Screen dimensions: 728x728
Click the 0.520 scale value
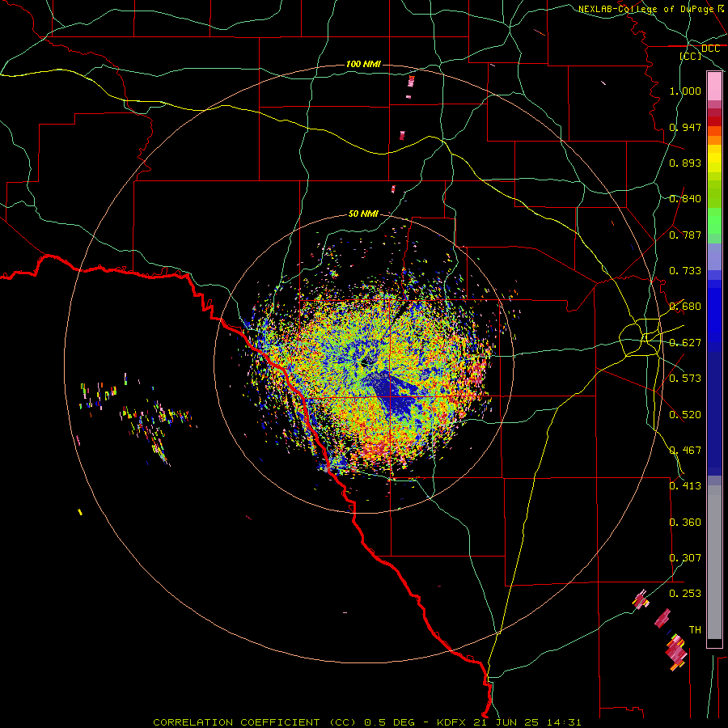[x=685, y=415]
